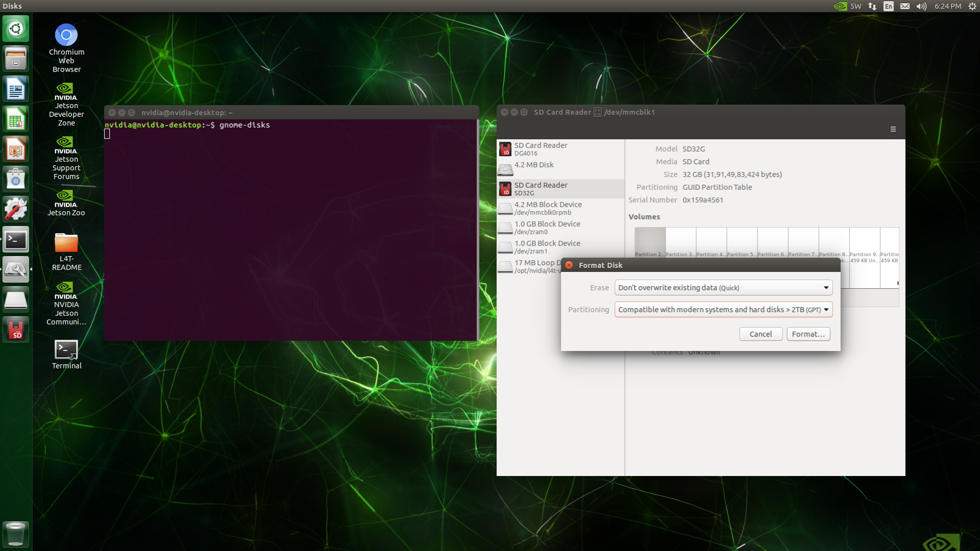Open the Erase type dropdown
980x551 pixels.
(723, 288)
